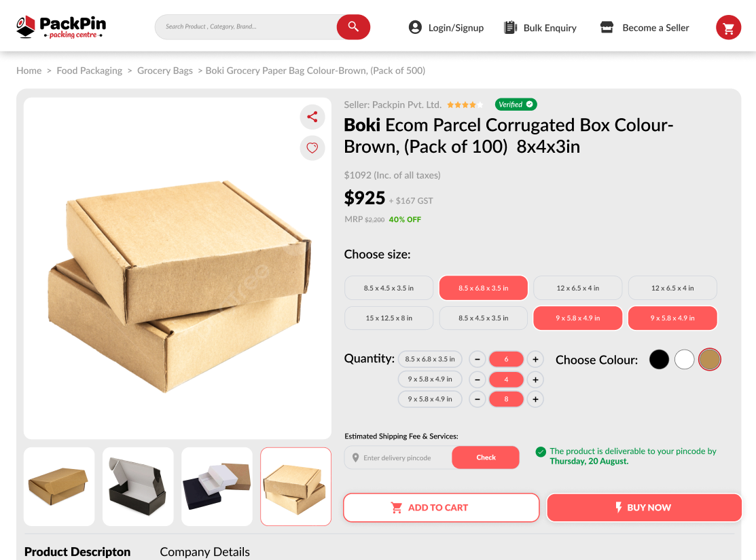The height and width of the screenshot is (560, 756).
Task: Click the share icon on product image
Action: click(x=312, y=117)
